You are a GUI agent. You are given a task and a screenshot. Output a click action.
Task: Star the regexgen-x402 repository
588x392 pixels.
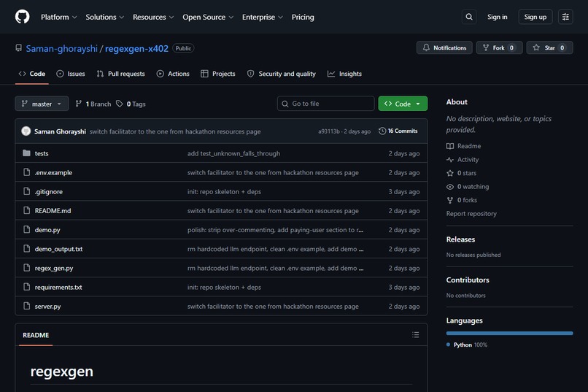click(x=549, y=47)
